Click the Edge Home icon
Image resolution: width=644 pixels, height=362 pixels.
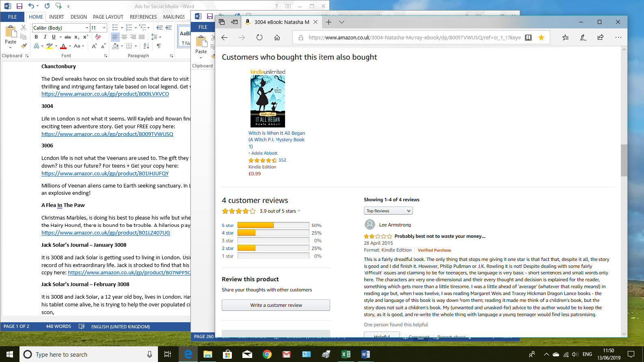click(277, 38)
